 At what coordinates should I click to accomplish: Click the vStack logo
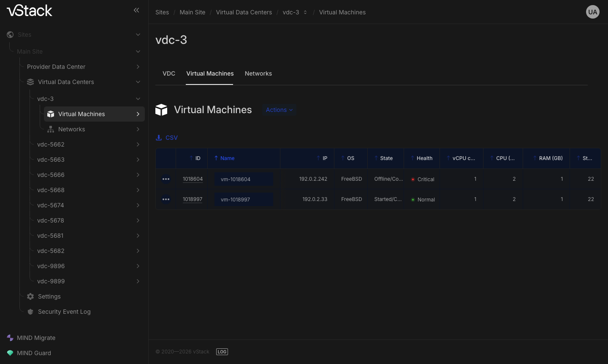(30, 11)
